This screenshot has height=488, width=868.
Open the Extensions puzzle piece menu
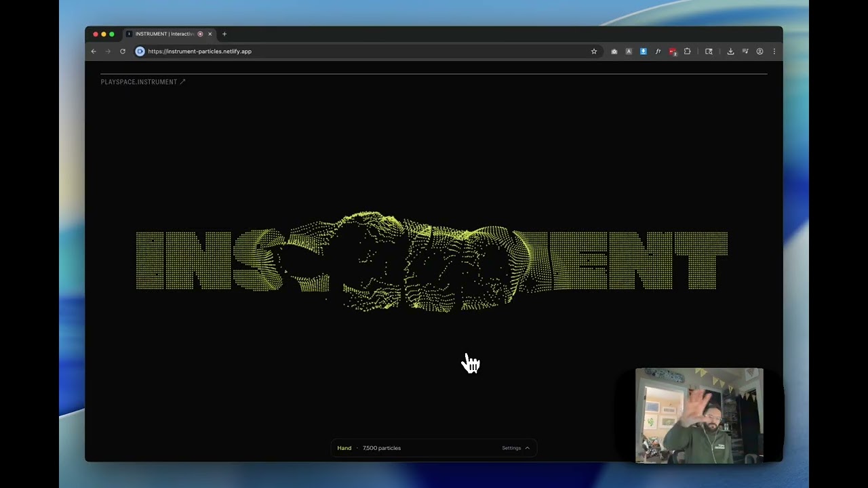coord(687,52)
